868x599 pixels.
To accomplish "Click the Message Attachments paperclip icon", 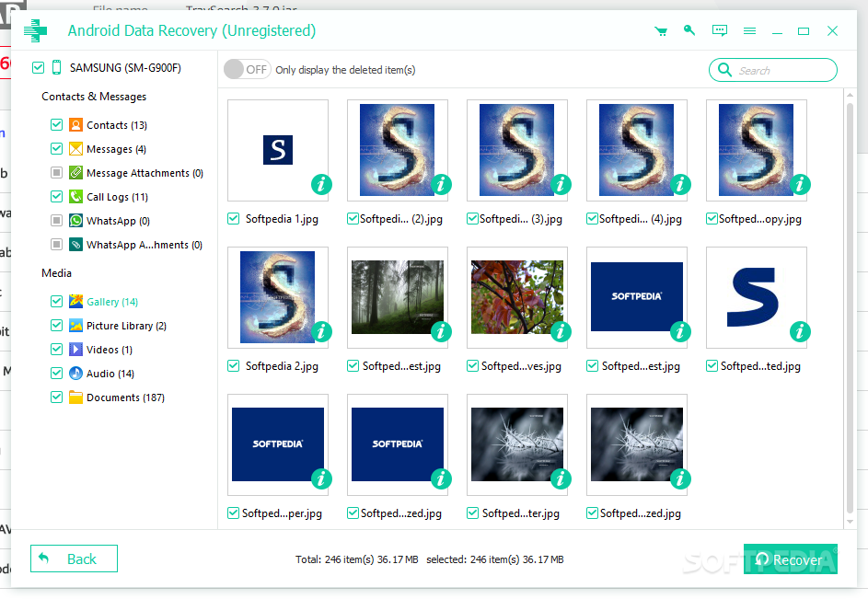I will 75,172.
